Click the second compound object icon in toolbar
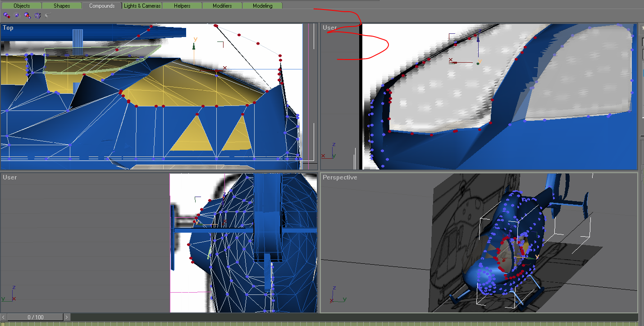Image resolution: width=644 pixels, height=326 pixels. coord(17,15)
